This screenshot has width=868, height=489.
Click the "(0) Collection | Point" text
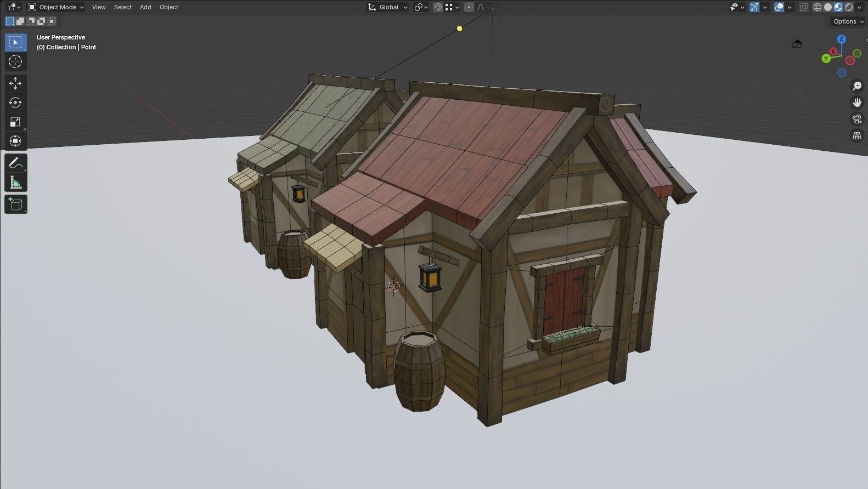66,47
